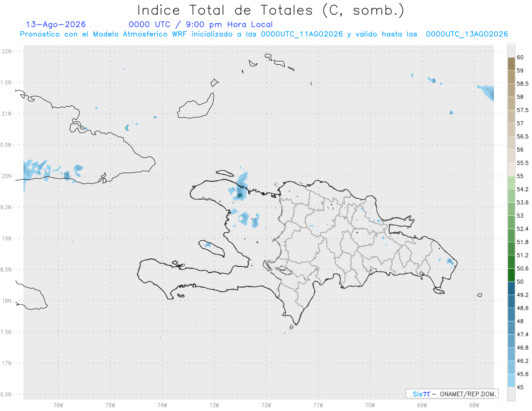The image size is (532, 411).
Task: Click the colorbar value "47.4"
Action: click(x=523, y=334)
